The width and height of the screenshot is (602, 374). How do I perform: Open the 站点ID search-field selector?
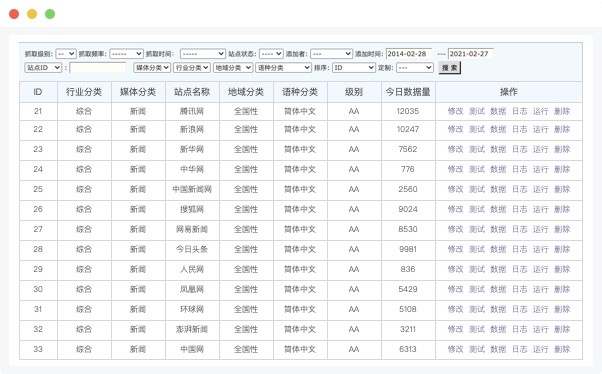[43, 68]
